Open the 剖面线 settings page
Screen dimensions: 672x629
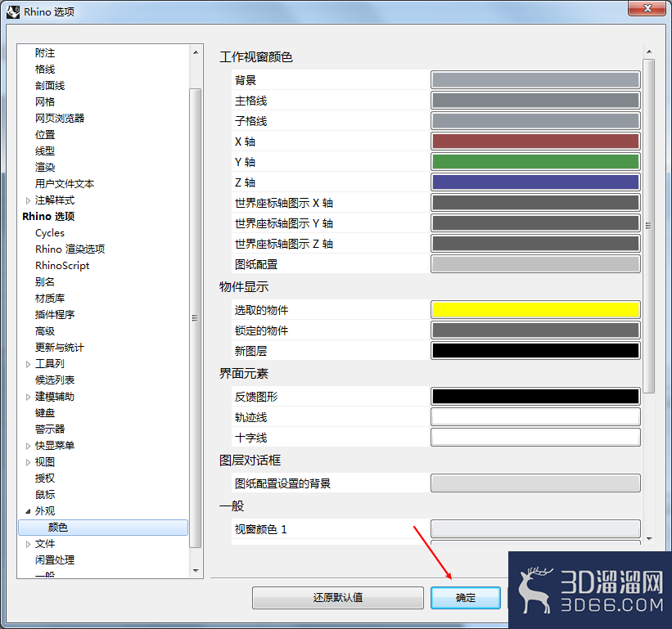[50, 85]
